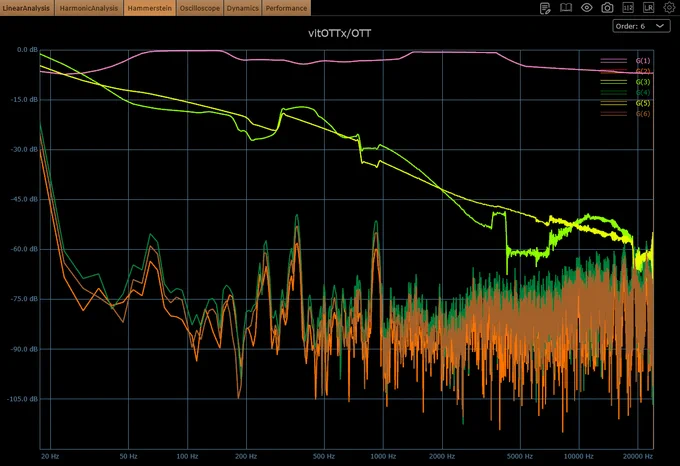Toggle the eye visibility icon
This screenshot has width=680, height=466.
click(x=587, y=7)
